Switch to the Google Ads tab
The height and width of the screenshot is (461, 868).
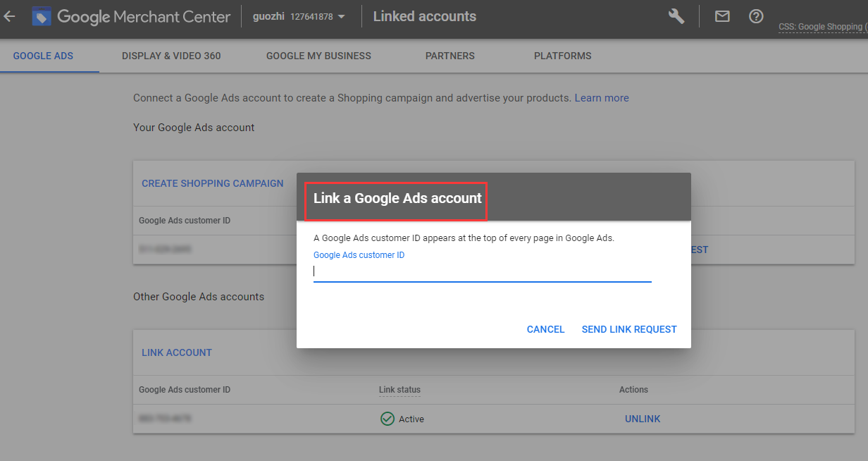(x=43, y=56)
